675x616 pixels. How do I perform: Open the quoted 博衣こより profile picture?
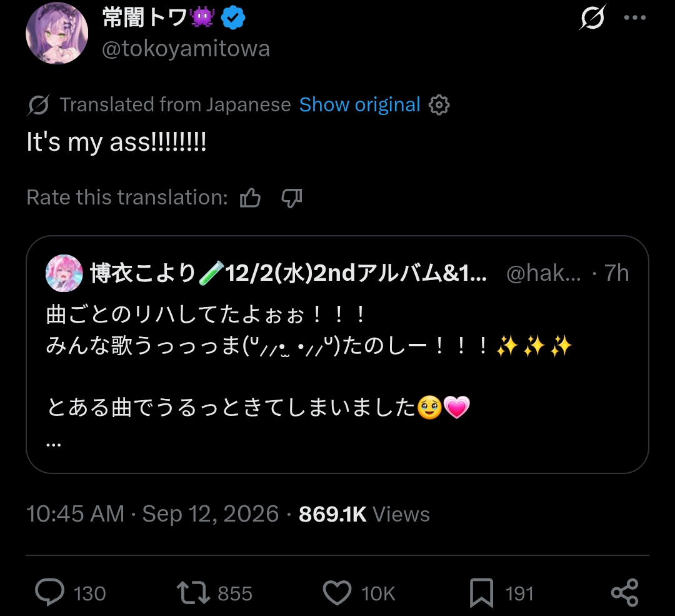tap(64, 273)
